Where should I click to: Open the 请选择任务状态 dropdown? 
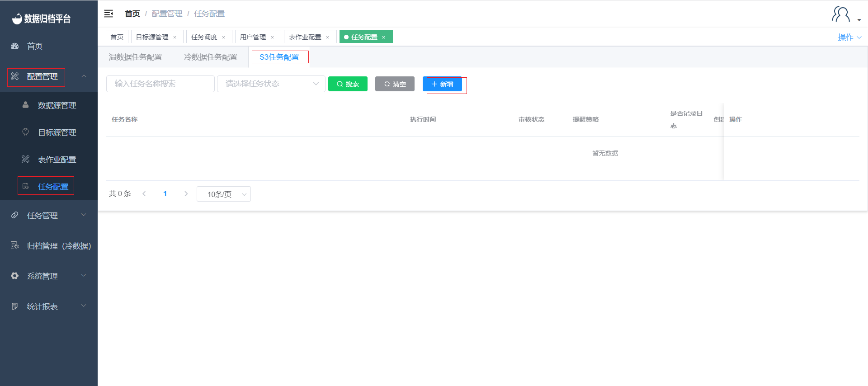tap(271, 84)
